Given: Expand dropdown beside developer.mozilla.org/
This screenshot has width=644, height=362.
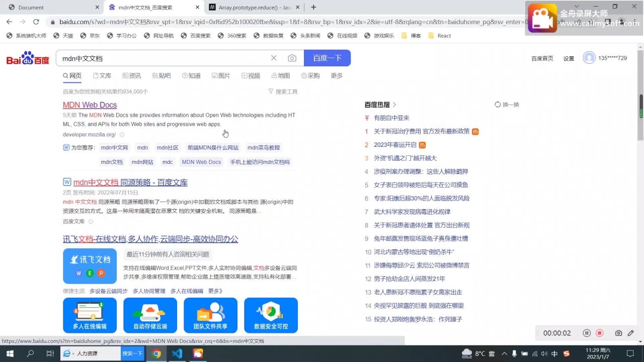Looking at the screenshot, I should [122, 135].
